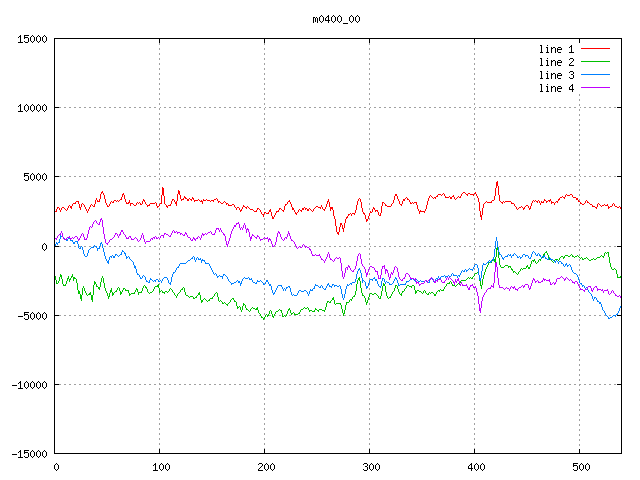Click the 400 x-axis tick label
The width and height of the screenshot is (640, 480).
(475, 467)
